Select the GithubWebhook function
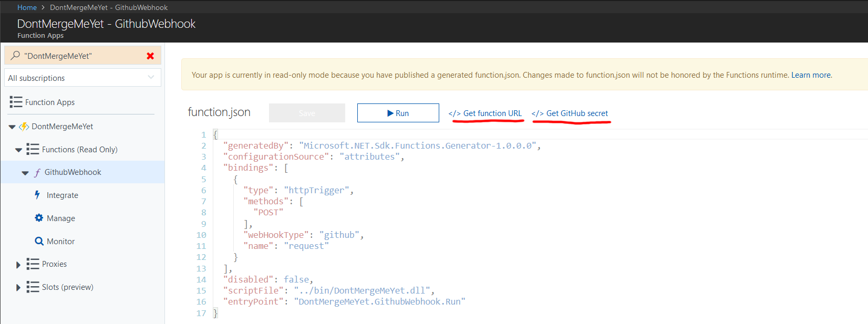Viewport: 868px width, 324px height. click(x=73, y=172)
